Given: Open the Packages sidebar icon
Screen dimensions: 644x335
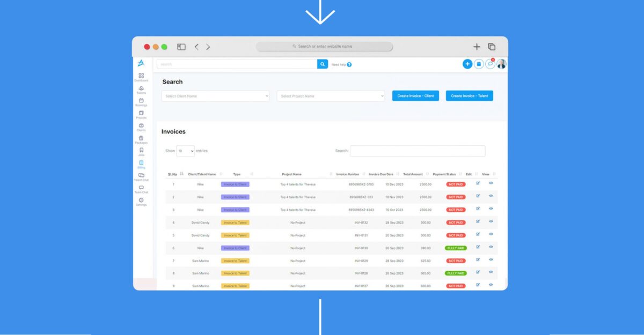Looking at the screenshot, I should (x=141, y=139).
